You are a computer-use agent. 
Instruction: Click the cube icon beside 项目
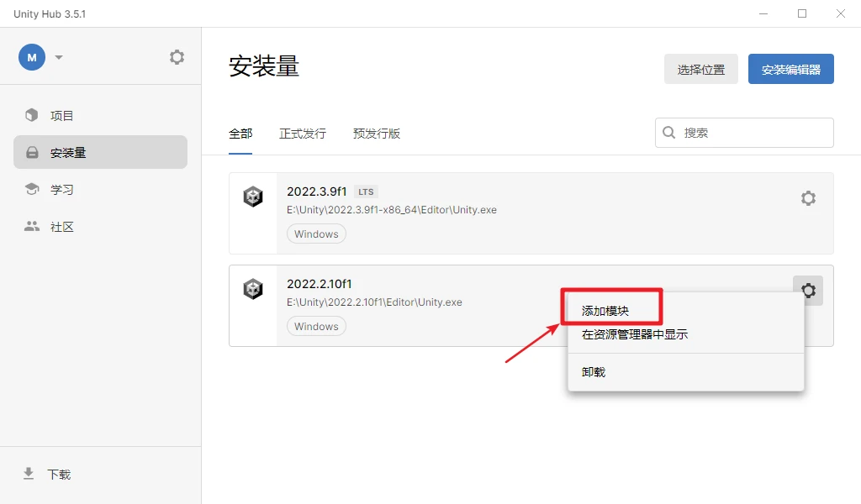point(32,115)
